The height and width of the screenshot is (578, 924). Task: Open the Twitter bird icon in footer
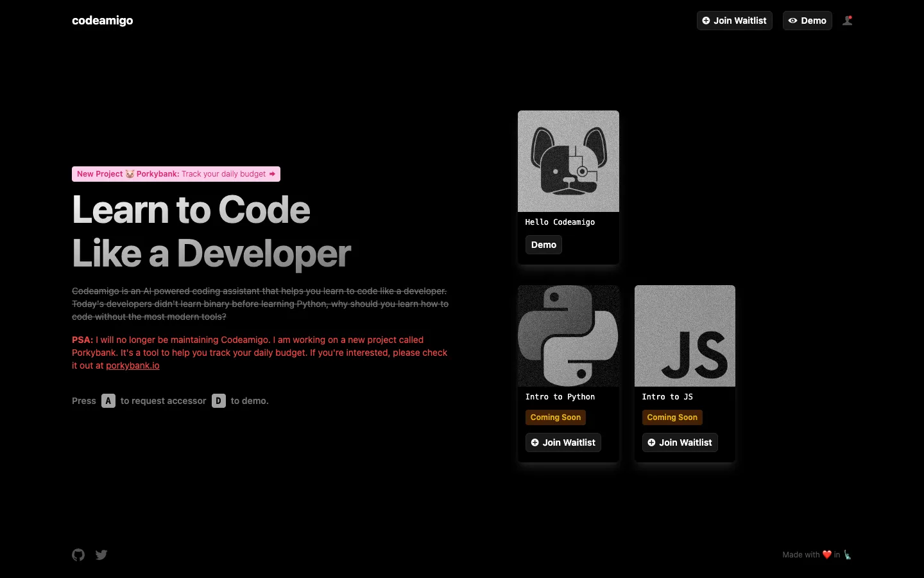tap(101, 555)
